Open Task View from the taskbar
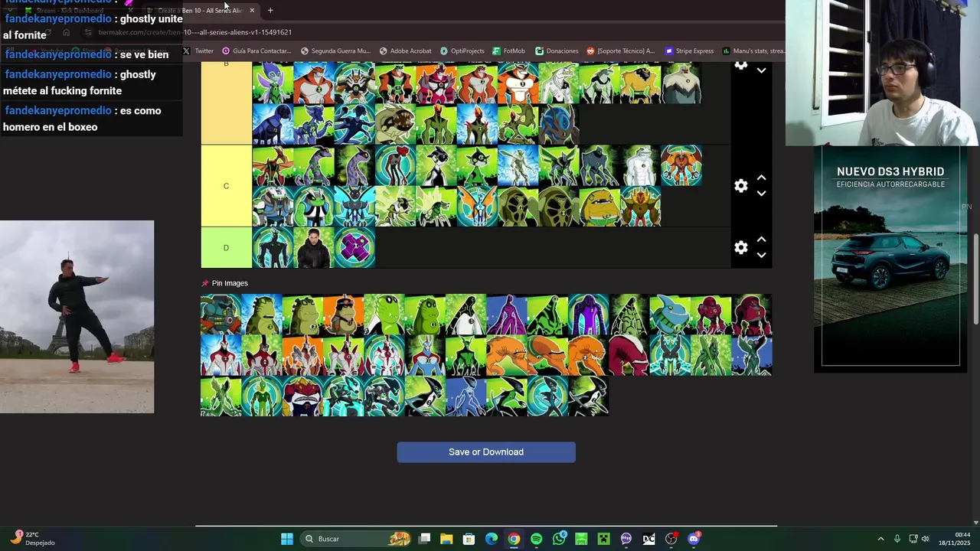The height and width of the screenshot is (551, 980). (425, 539)
